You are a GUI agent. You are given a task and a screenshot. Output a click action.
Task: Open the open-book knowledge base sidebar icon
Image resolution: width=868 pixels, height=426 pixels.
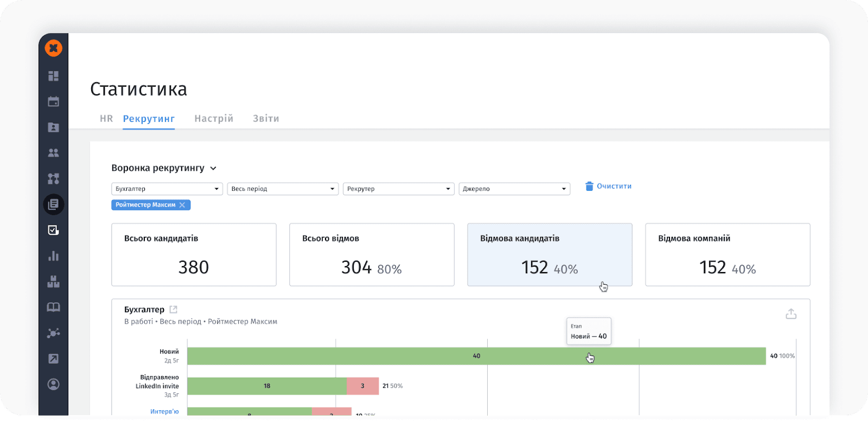tap(53, 307)
